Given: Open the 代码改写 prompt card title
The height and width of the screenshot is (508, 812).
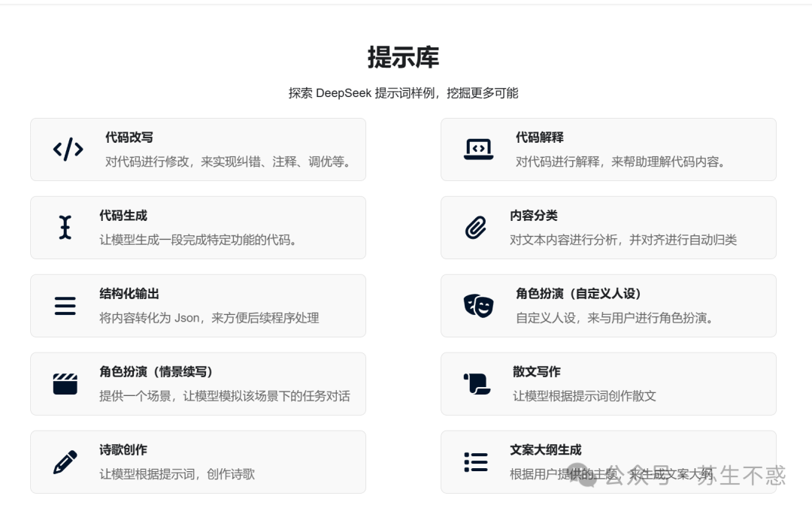Looking at the screenshot, I should click(x=129, y=138).
